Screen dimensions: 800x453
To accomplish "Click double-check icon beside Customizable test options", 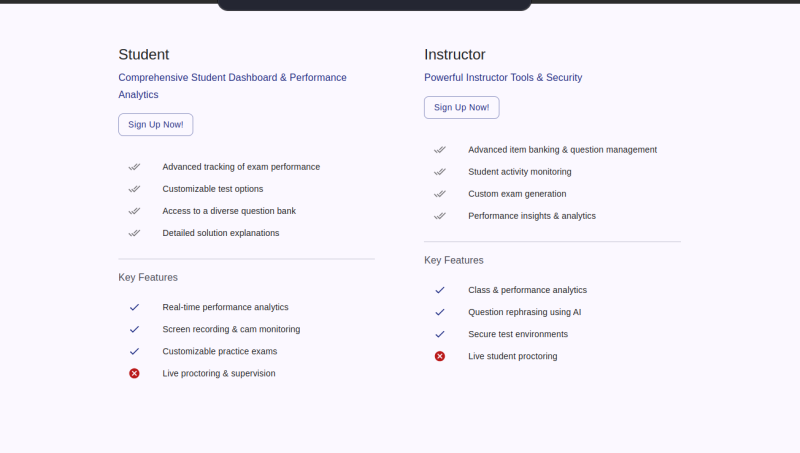I will 134,189.
